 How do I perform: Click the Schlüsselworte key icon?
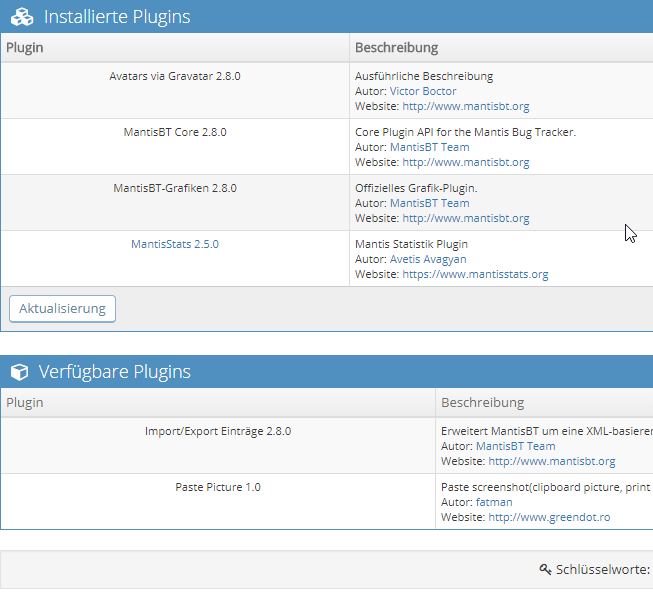click(x=545, y=569)
